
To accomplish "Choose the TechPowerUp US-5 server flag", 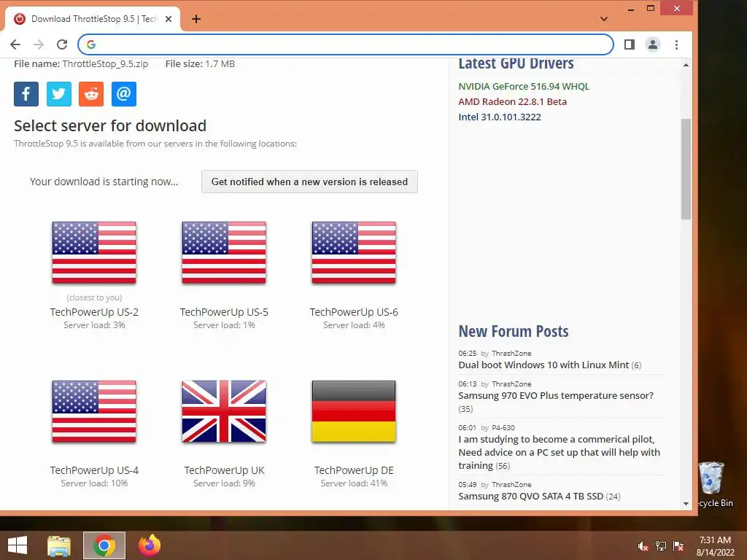I will pos(224,252).
